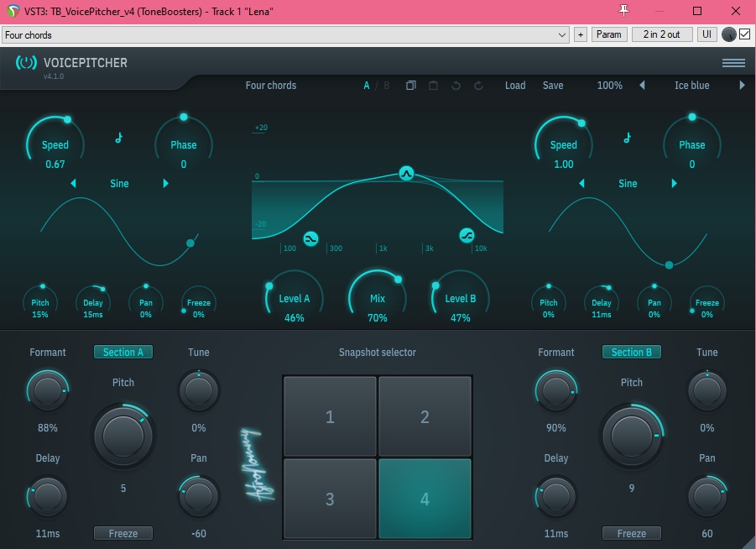Select the bell peak filter node
This screenshot has height=549, width=756.
[x=406, y=173]
